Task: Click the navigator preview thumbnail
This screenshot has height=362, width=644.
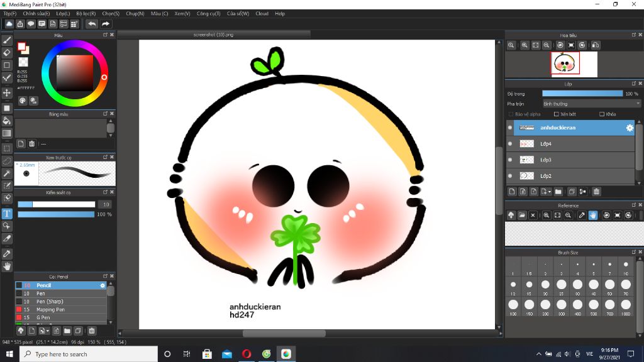Action: 574,64
